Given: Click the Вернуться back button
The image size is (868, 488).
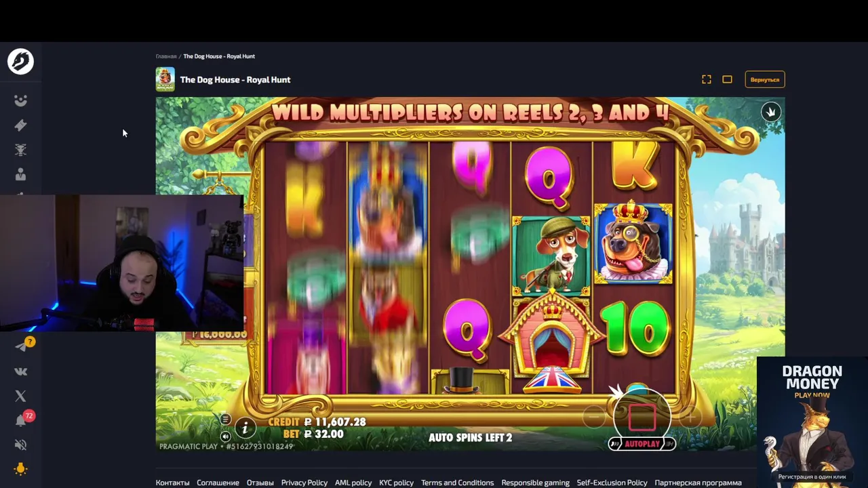Looking at the screenshot, I should tap(765, 79).
